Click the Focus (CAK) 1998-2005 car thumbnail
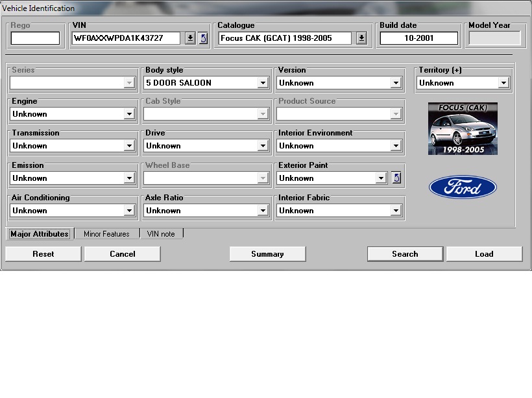The image size is (532, 398). [x=463, y=128]
